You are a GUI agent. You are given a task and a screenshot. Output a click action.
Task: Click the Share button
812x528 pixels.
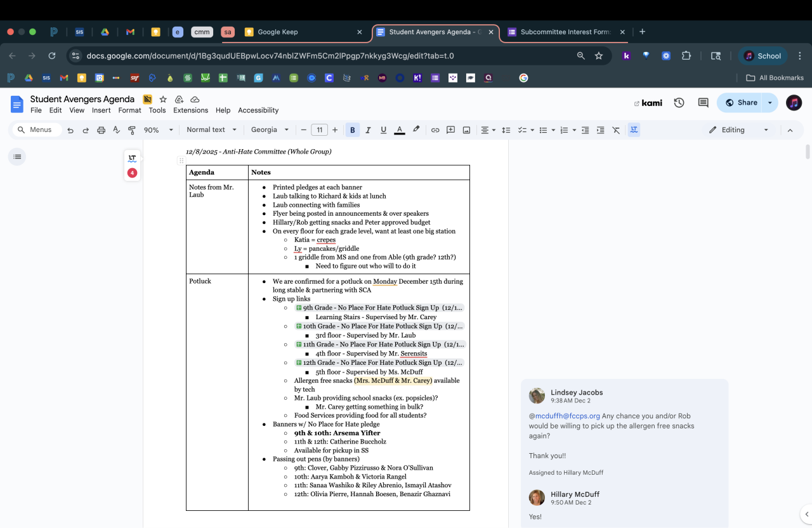[741, 103]
